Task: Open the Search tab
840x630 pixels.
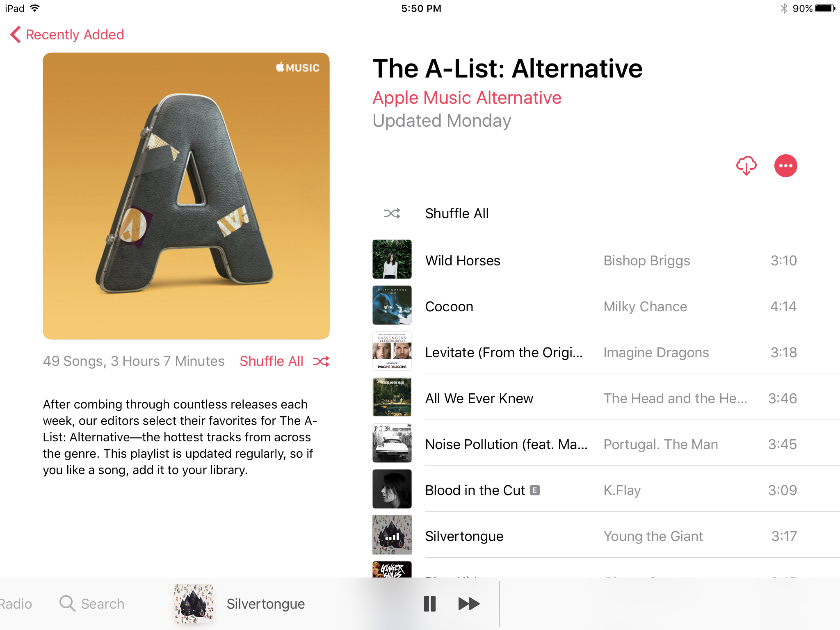Action: point(92,604)
